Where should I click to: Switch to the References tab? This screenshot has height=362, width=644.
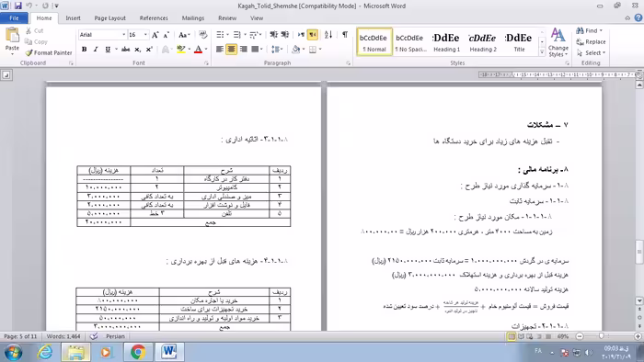click(x=154, y=18)
